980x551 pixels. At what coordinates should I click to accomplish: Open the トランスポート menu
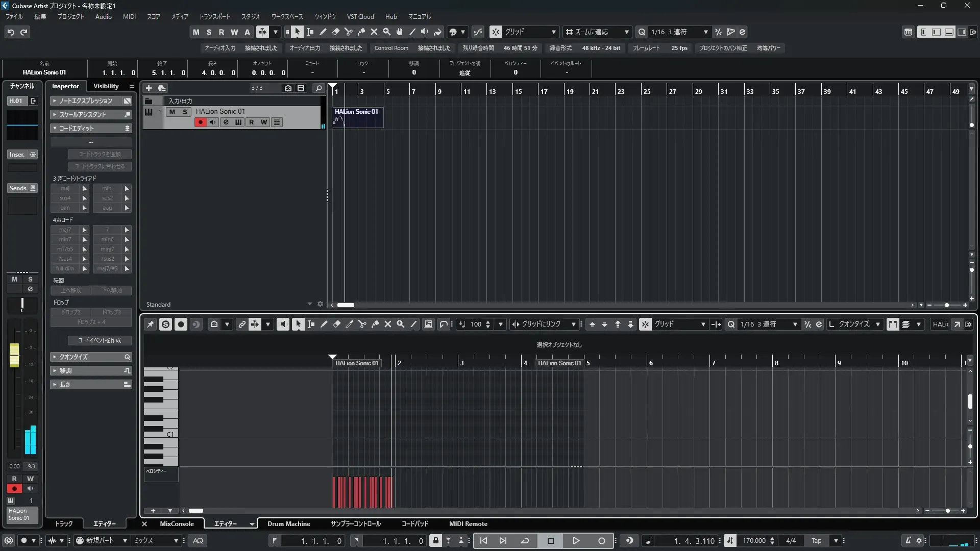click(214, 17)
